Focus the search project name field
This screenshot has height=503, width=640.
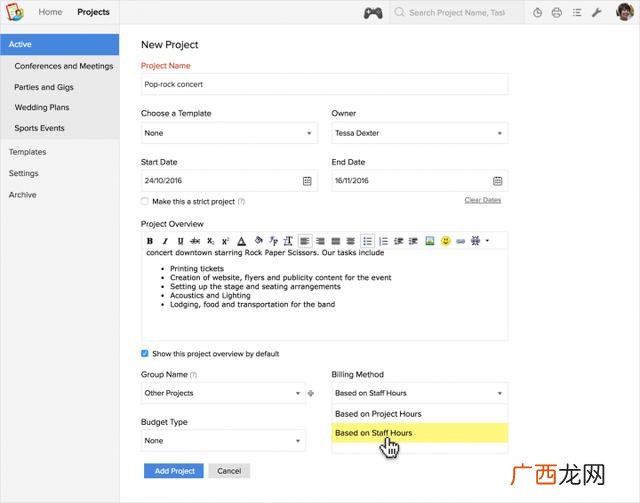coord(457,13)
